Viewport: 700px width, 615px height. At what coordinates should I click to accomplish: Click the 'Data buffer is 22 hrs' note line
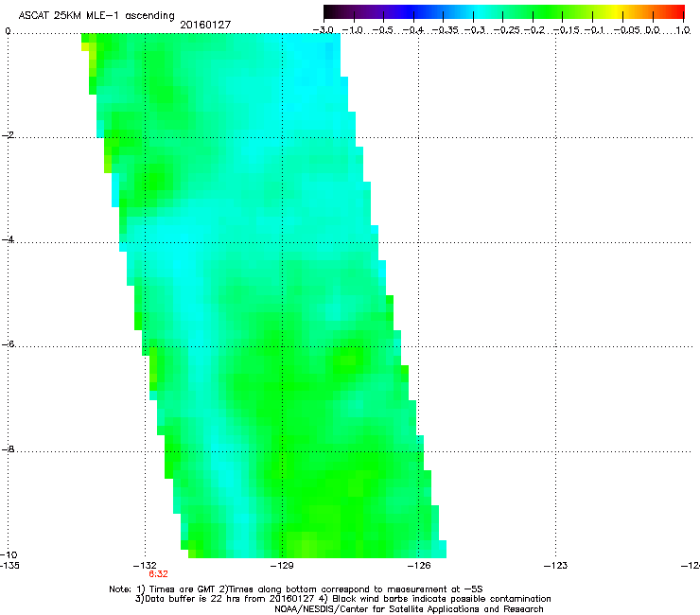click(x=342, y=599)
